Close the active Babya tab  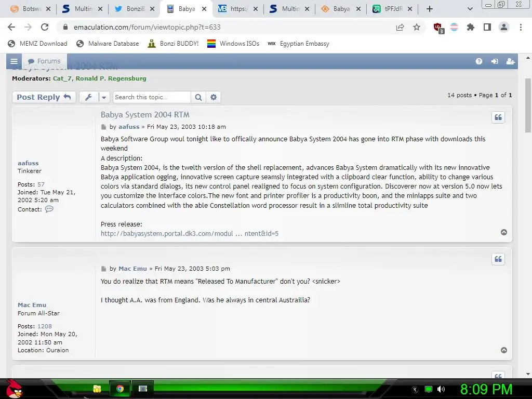tap(204, 9)
